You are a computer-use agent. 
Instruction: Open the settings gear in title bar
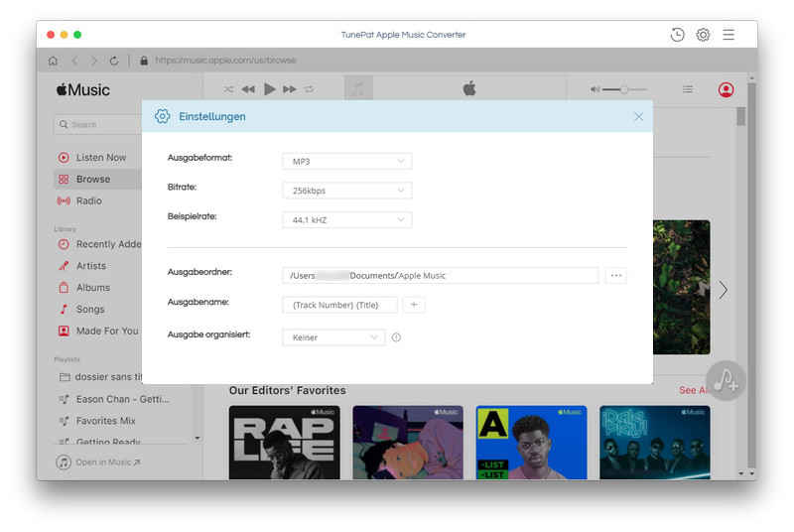pos(703,35)
